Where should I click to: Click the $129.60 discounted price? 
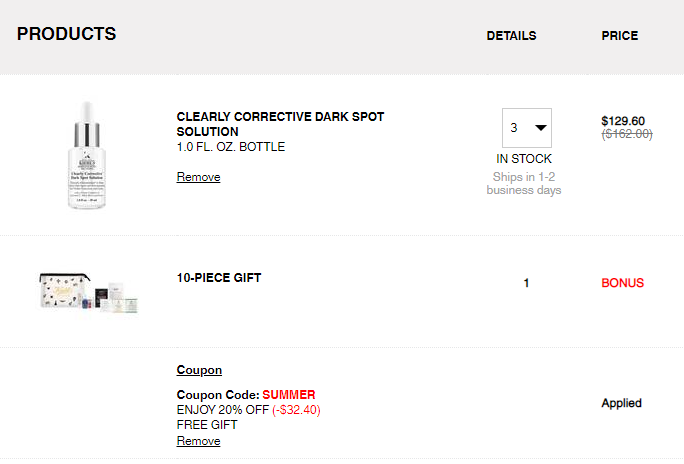[x=623, y=121]
